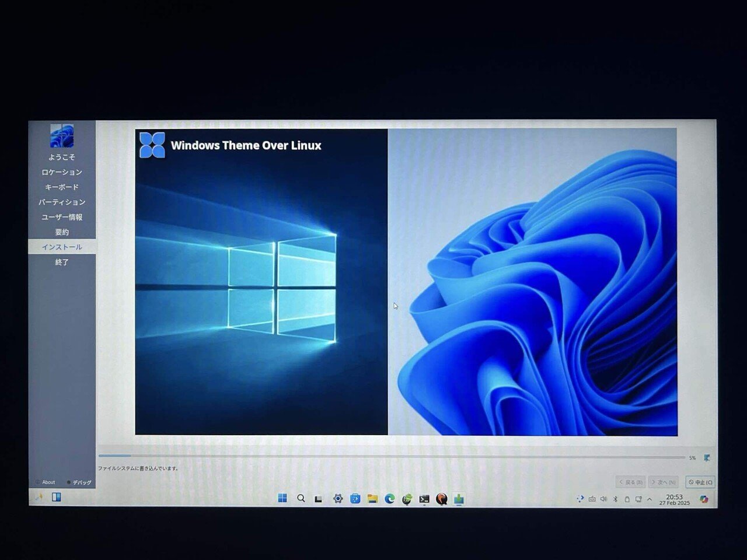Open the keyboard tray icon

click(592, 499)
